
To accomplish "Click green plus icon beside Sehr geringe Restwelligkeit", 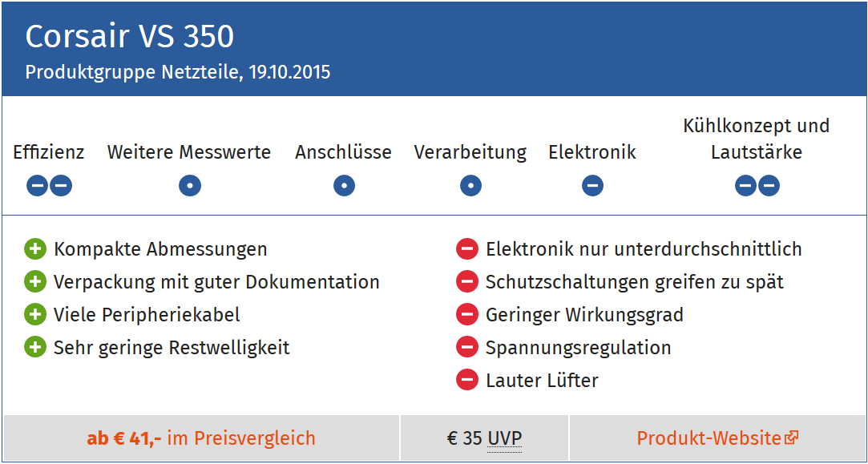I will click(x=34, y=347).
